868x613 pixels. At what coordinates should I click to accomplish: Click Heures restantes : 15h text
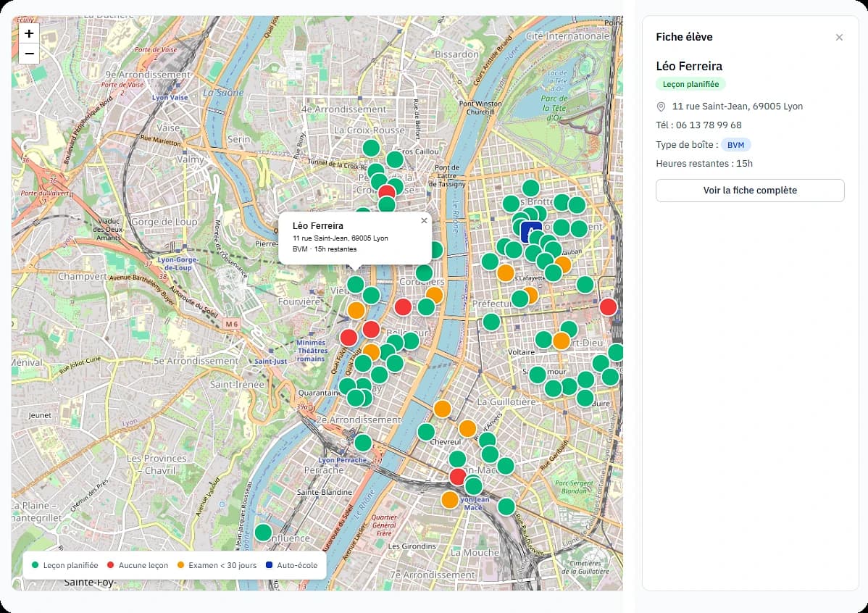pyautogui.click(x=704, y=163)
